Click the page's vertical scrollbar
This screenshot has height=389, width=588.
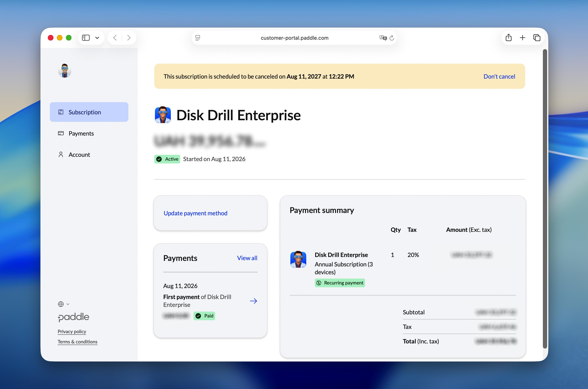(545, 198)
